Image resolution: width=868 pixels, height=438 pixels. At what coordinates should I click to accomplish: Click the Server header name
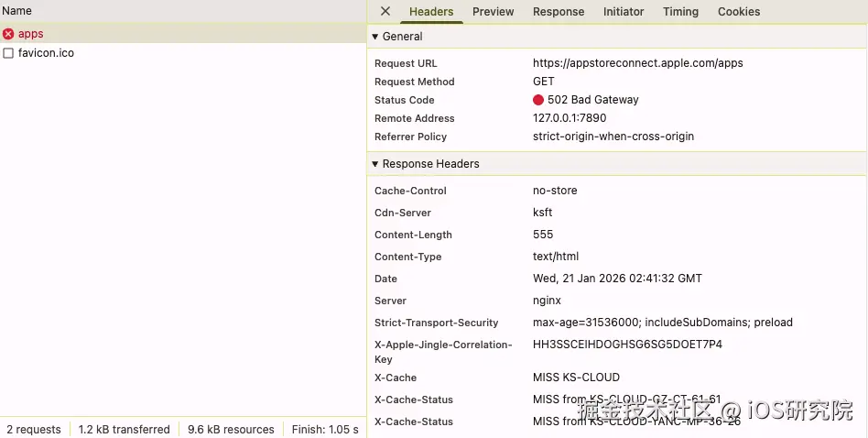coord(391,301)
